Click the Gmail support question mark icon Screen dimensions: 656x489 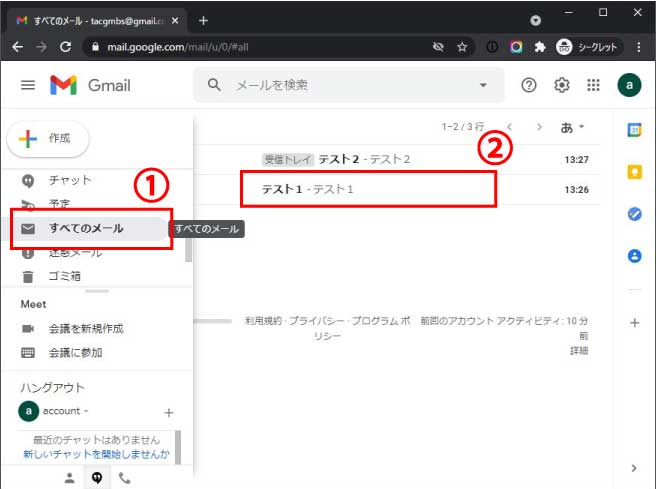click(x=529, y=86)
